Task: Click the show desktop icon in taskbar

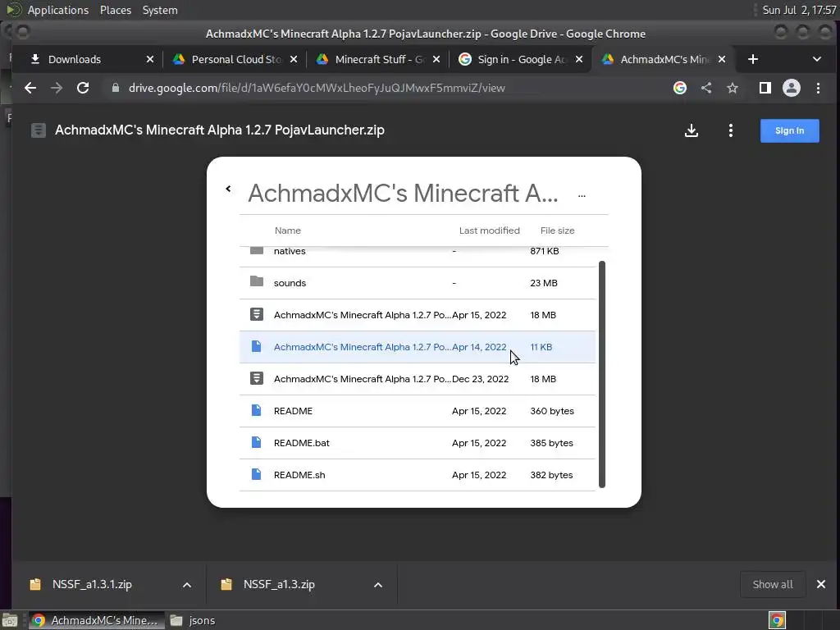Action: tap(10, 620)
